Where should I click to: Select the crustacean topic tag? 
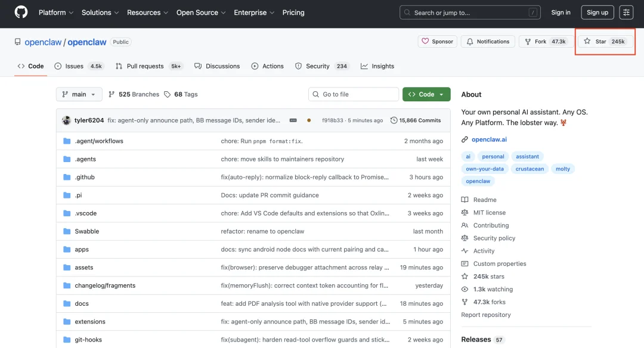(x=530, y=169)
